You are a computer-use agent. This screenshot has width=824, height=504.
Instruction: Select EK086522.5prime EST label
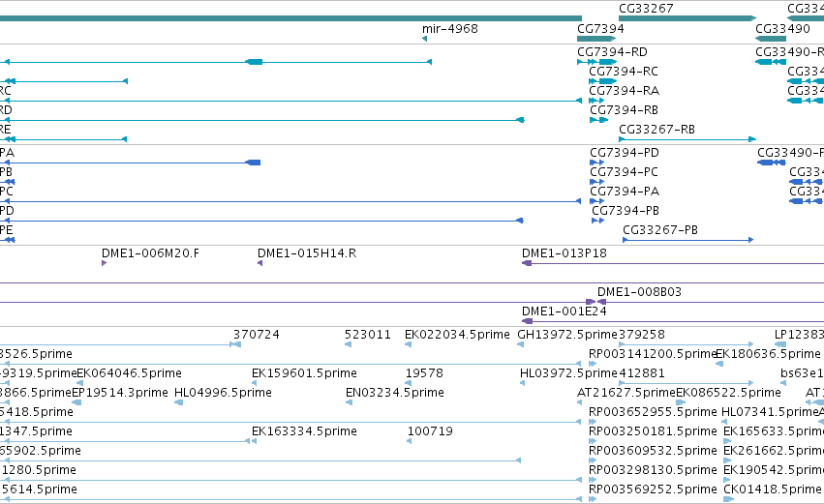pos(728,393)
